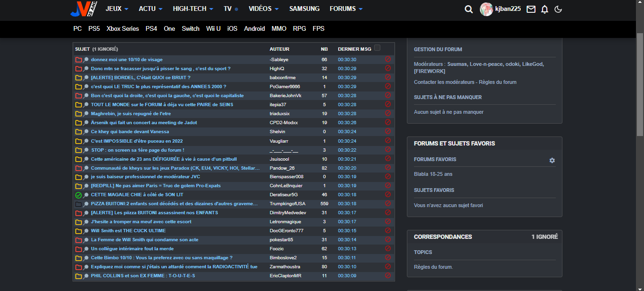
Task: Expand the JEUX dropdown menu
Action: pyautogui.click(x=117, y=9)
